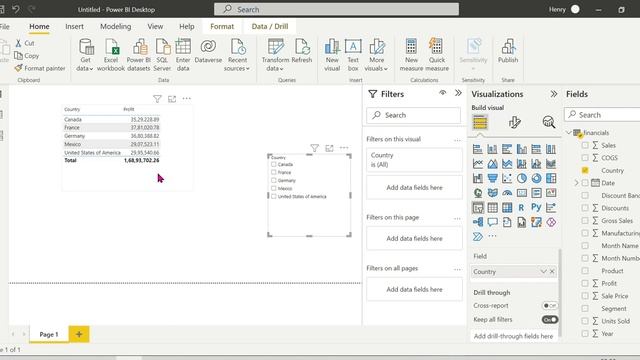Remove the Country field from the well
640x360 pixels.
[x=552, y=271]
